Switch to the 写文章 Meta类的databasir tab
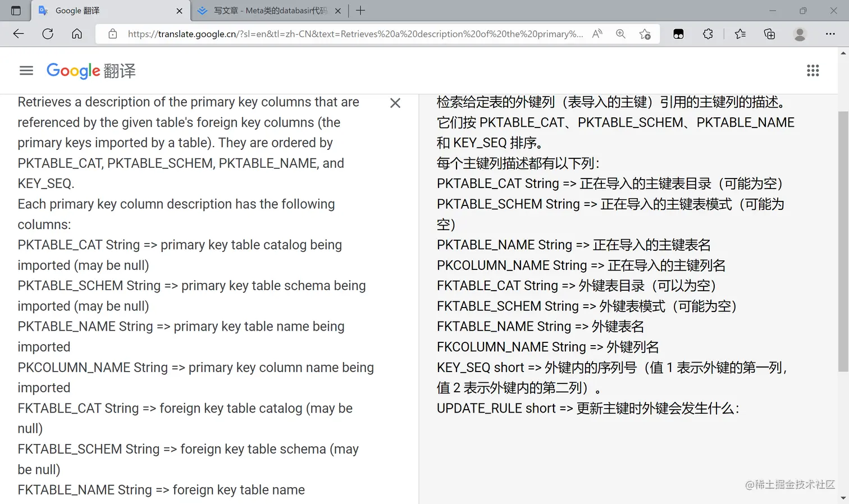Image resolution: width=849 pixels, height=504 pixels. pos(271,11)
